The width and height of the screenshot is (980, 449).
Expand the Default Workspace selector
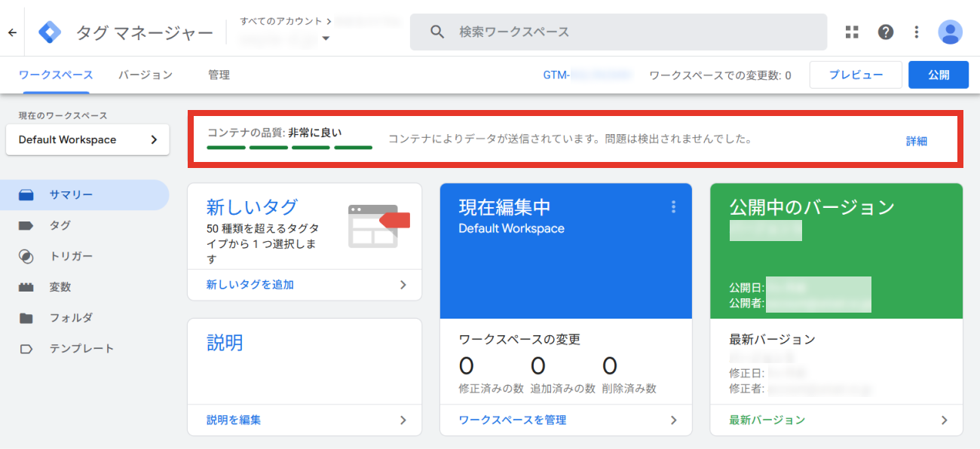click(87, 139)
